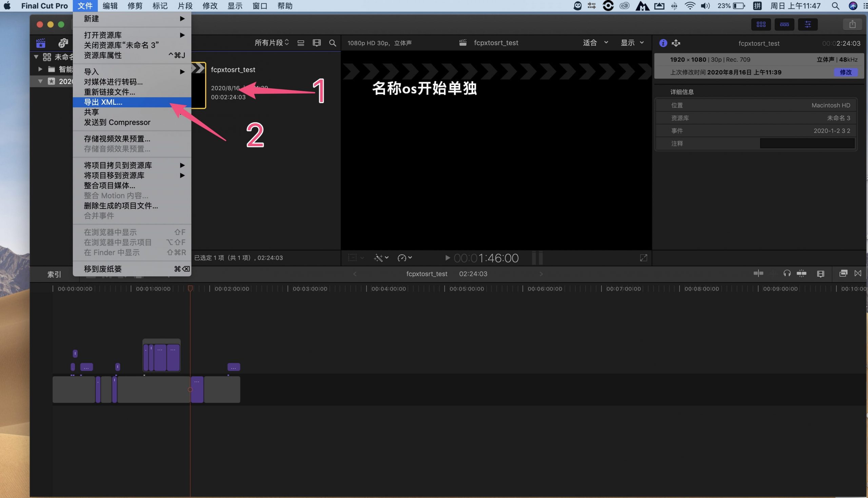Toggle filmstrip clip appearance icon
The height and width of the screenshot is (498, 868).
(x=317, y=43)
